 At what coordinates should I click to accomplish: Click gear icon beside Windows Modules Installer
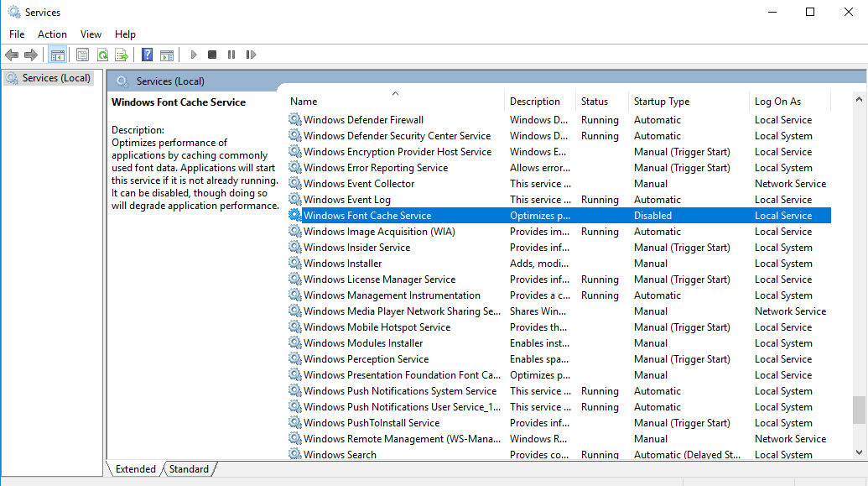click(295, 342)
